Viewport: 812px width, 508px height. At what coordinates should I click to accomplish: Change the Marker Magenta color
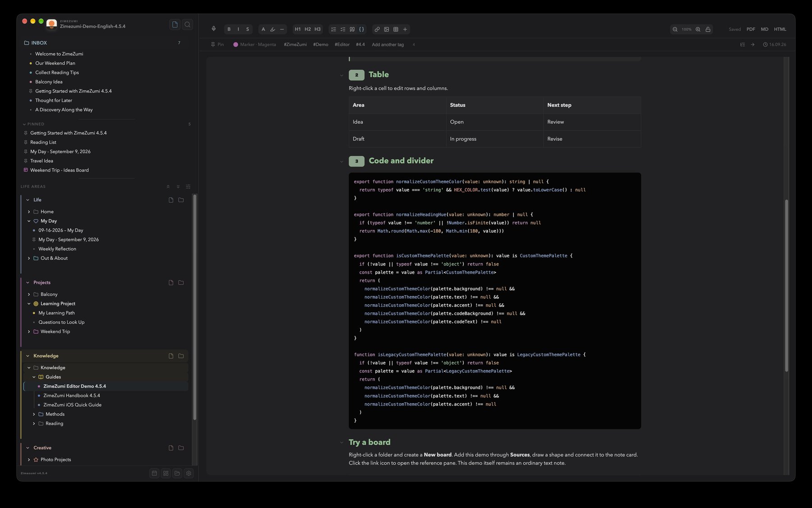[254, 45]
